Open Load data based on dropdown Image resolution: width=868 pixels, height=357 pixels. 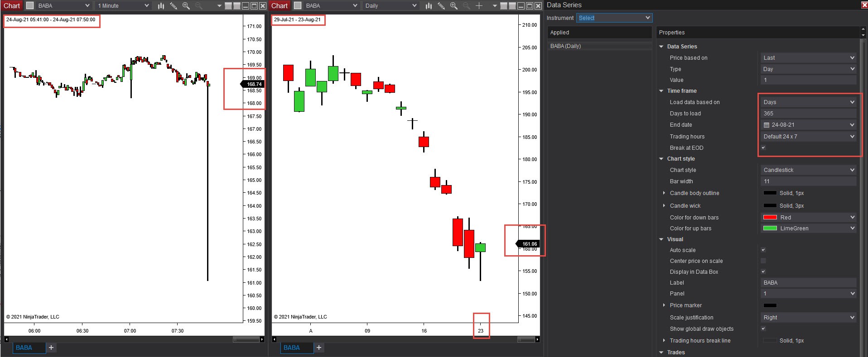coord(808,102)
